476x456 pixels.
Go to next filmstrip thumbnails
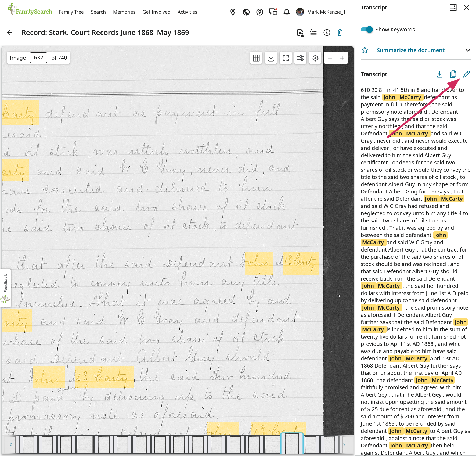coord(344,444)
